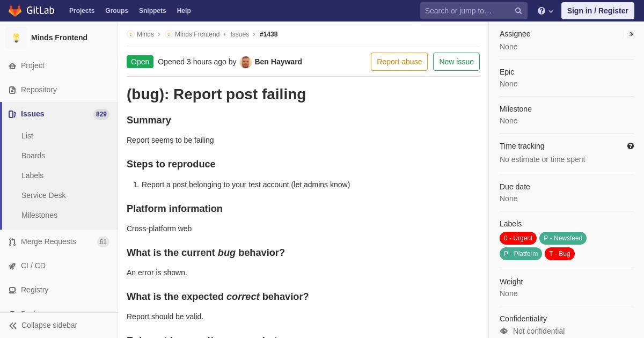Viewport: 644px width, 338px height.
Task: Open the Help question mark menu
Action: click(x=545, y=11)
